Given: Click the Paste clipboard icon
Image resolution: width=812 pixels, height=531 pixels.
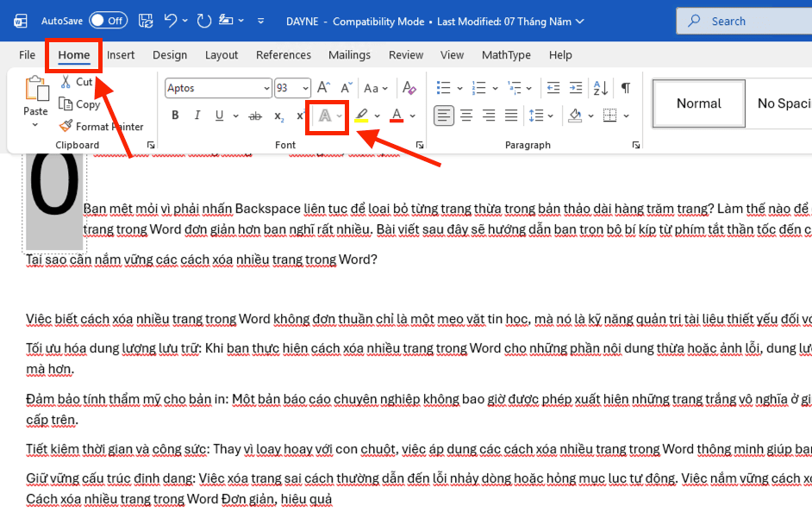Looking at the screenshot, I should click(x=37, y=88).
